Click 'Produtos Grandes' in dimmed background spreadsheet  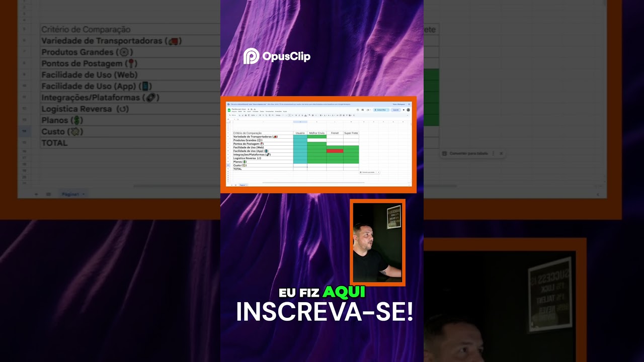(87, 52)
